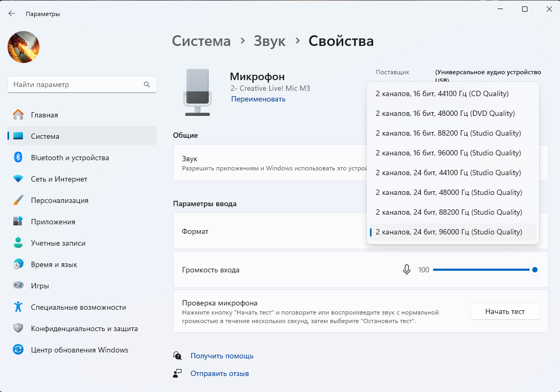Viewport: 560px width, 392px height.
Task: Click the Wi-Fi network icon
Action: (x=18, y=179)
